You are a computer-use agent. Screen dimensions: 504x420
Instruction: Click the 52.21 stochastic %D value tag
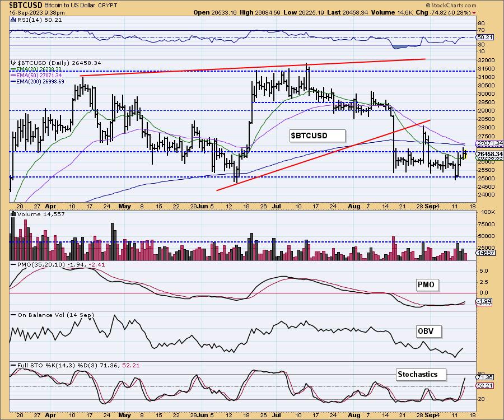pyautogui.click(x=485, y=385)
